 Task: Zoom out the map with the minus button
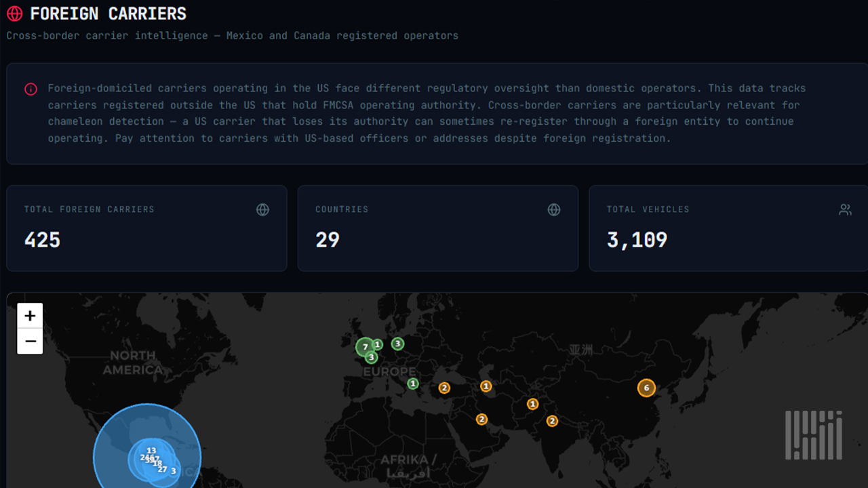coord(30,341)
